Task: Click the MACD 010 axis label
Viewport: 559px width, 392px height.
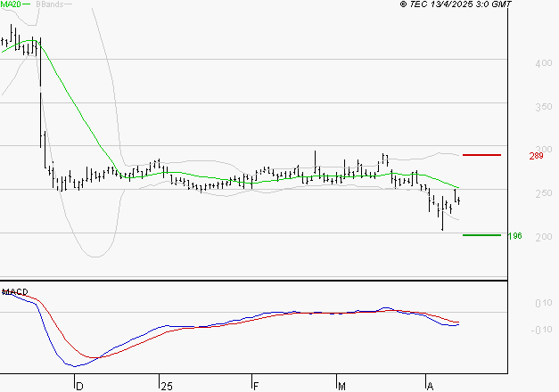Action: pyautogui.click(x=543, y=305)
